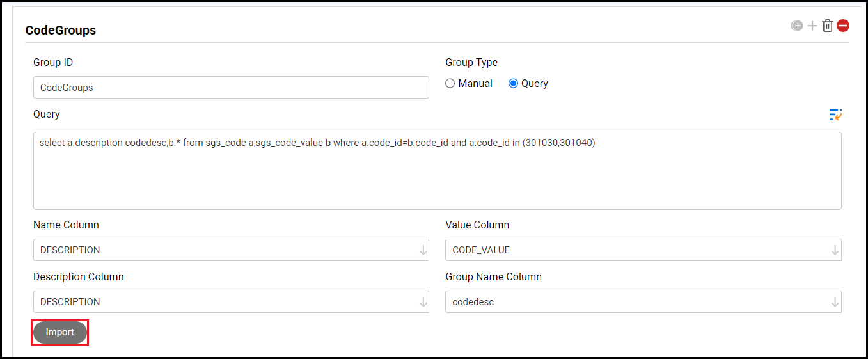
Task: Click the trash can delete icon
Action: (828, 26)
